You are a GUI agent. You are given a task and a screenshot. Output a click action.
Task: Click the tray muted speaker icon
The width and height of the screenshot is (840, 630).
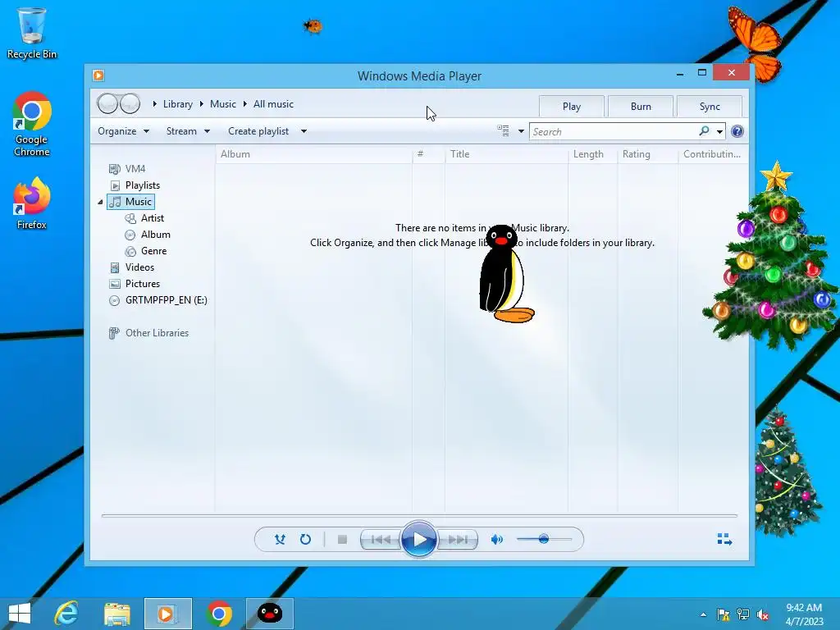point(762,614)
